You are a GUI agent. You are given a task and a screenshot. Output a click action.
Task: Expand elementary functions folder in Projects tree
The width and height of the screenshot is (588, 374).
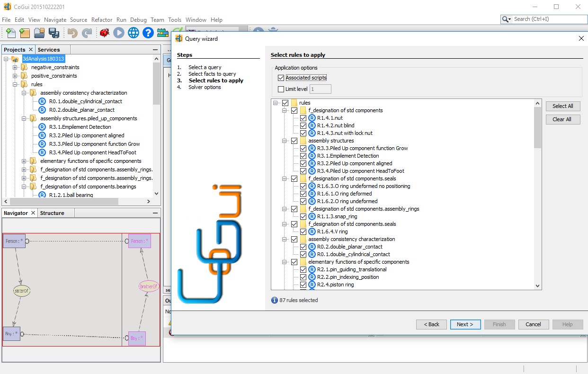(x=24, y=161)
